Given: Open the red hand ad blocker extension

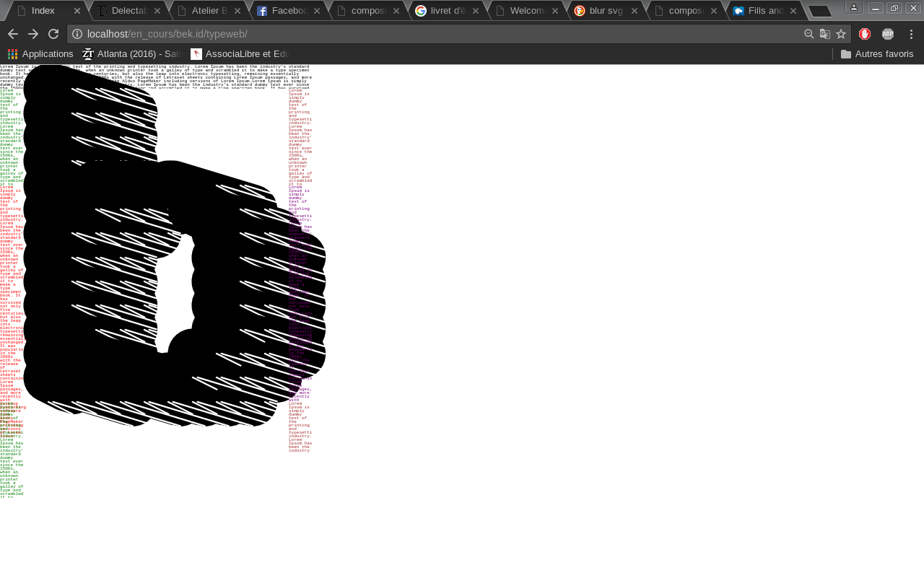Looking at the screenshot, I should click(865, 34).
